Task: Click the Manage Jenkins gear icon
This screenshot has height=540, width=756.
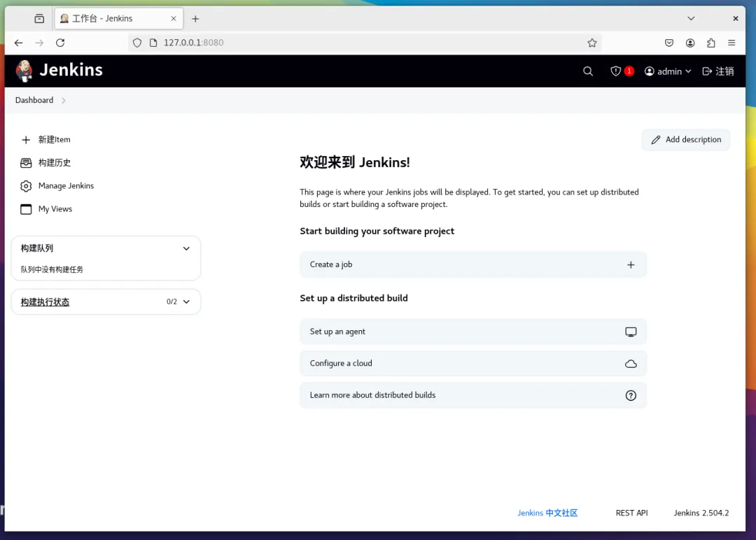Action: (26, 186)
